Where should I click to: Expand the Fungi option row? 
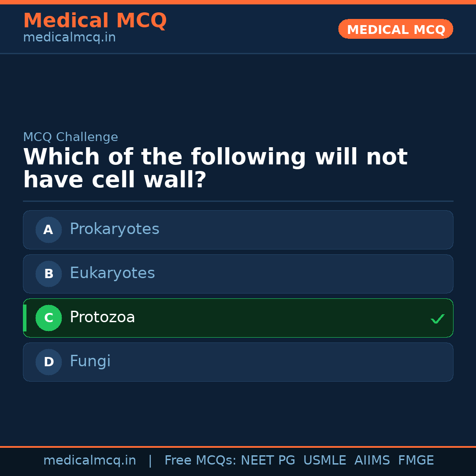point(238,362)
